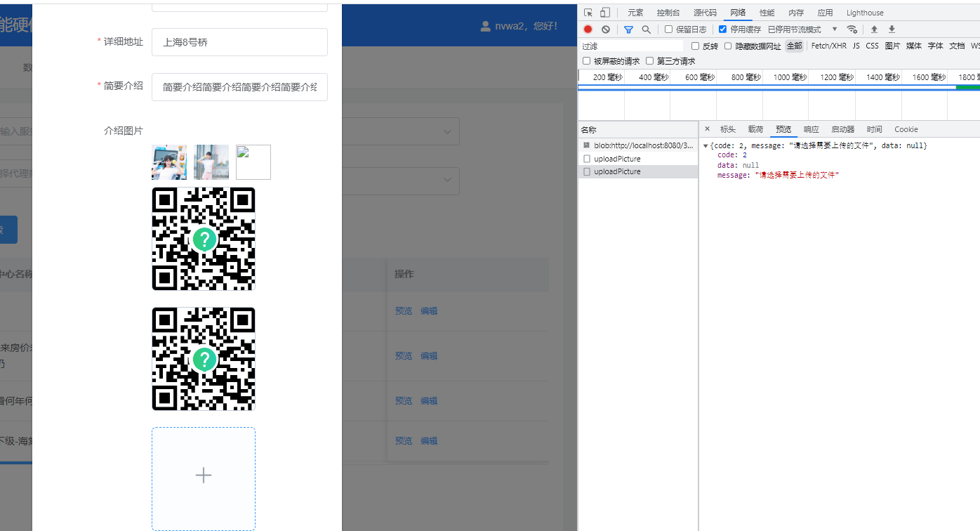
Task: Open the Application (应用) tab
Action: coord(826,13)
